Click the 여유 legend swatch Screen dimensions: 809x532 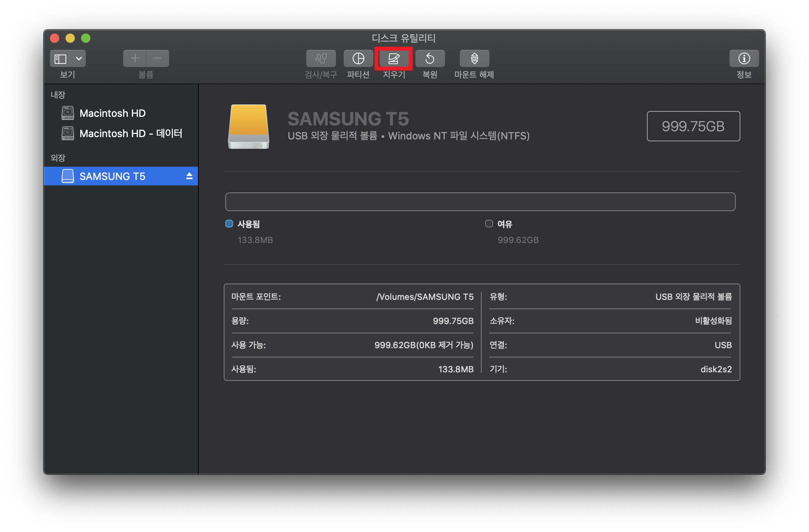pos(489,224)
